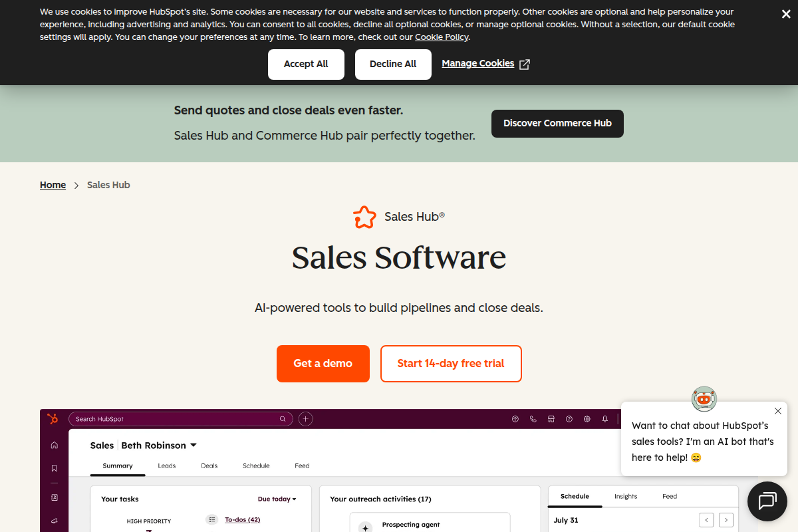Click the Prospecting agent sparkle icon

pos(365,527)
